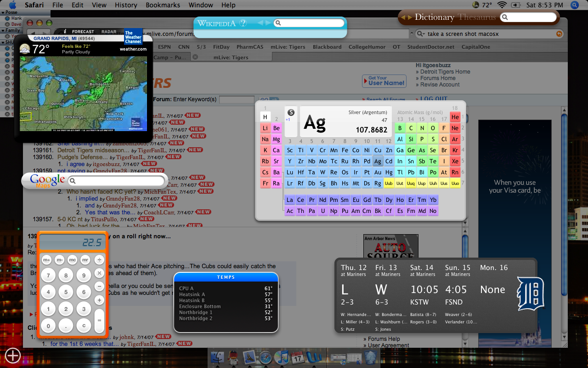Click the S sort button on periodic table

(290, 112)
